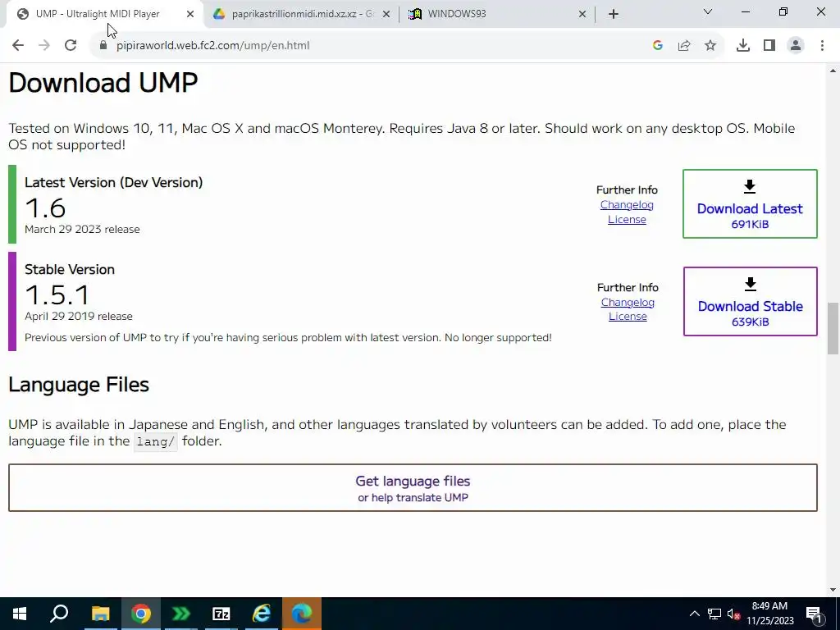Viewport: 840px width, 630px height.
Task: Toggle the Chrome side panel icon
Action: coord(769,46)
